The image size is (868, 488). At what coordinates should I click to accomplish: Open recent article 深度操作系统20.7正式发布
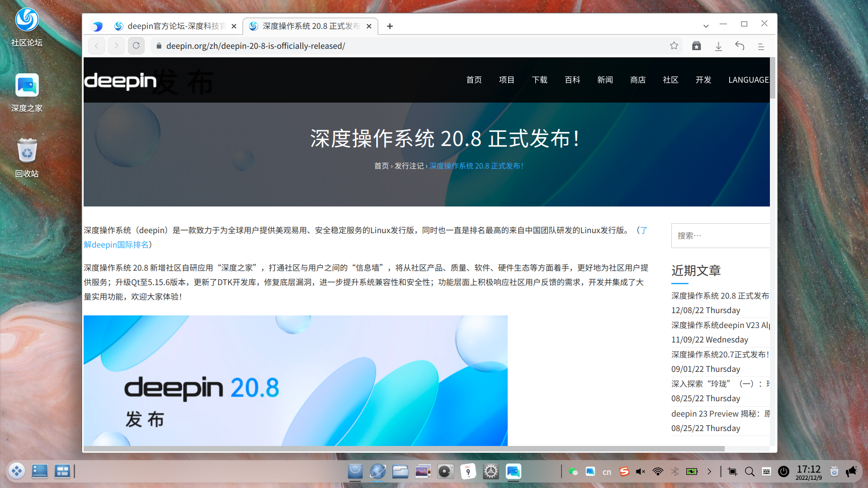[x=720, y=354]
